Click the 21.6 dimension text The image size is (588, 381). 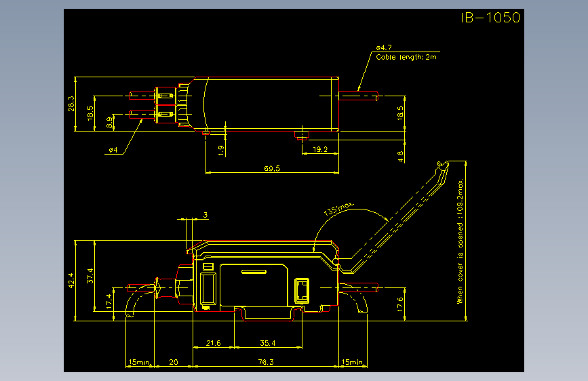(x=214, y=343)
